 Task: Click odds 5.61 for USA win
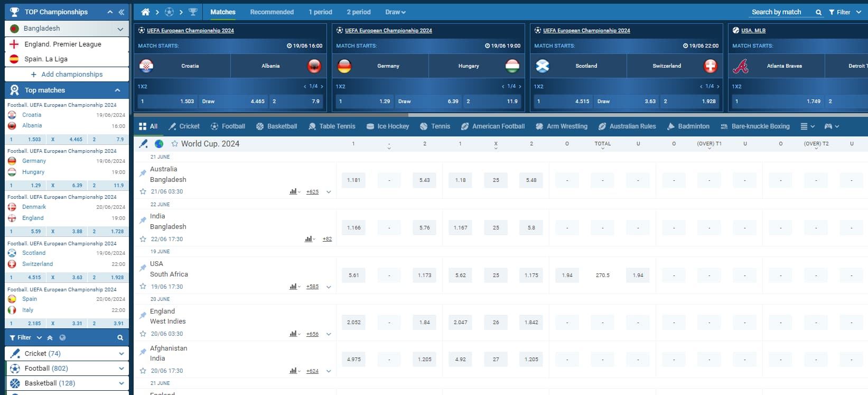click(x=354, y=275)
